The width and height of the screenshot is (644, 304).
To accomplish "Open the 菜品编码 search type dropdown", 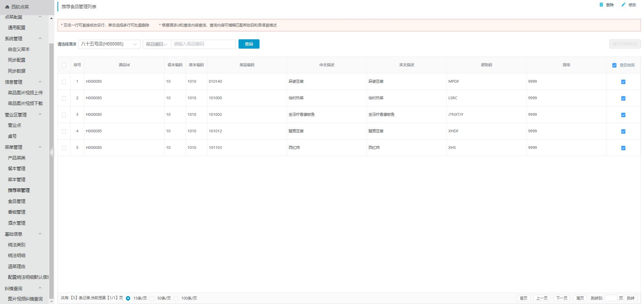I will click(157, 44).
